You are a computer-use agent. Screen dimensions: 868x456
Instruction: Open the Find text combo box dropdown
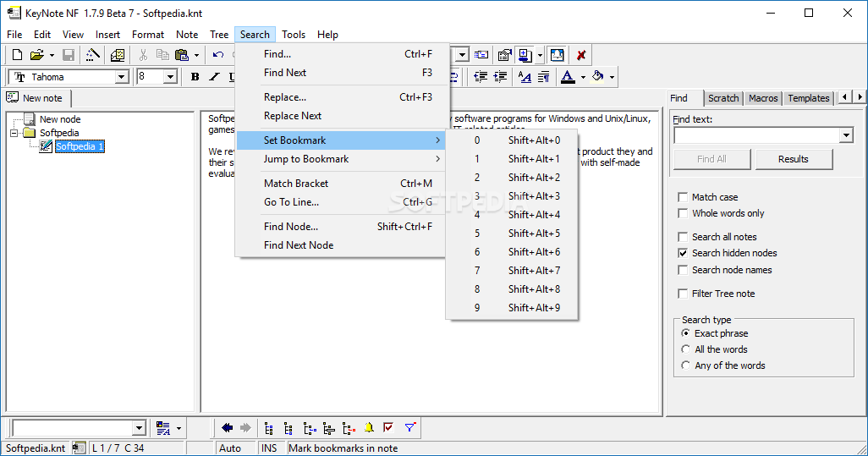coord(846,135)
